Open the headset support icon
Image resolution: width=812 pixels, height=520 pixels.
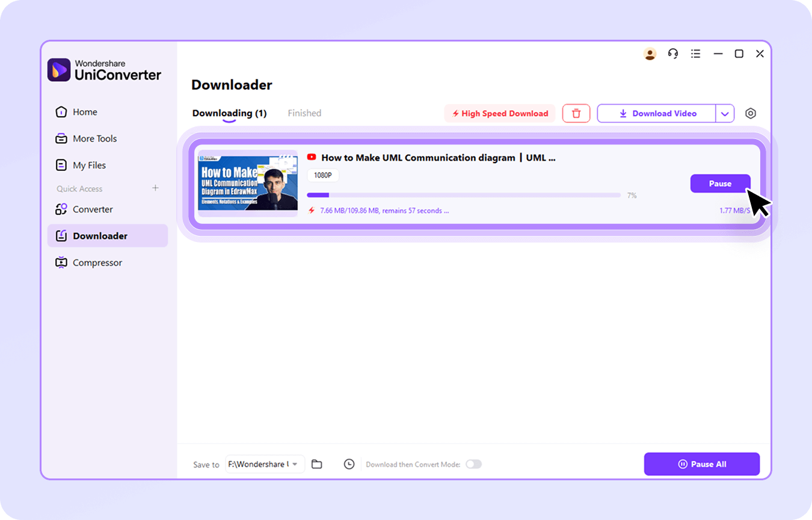673,54
